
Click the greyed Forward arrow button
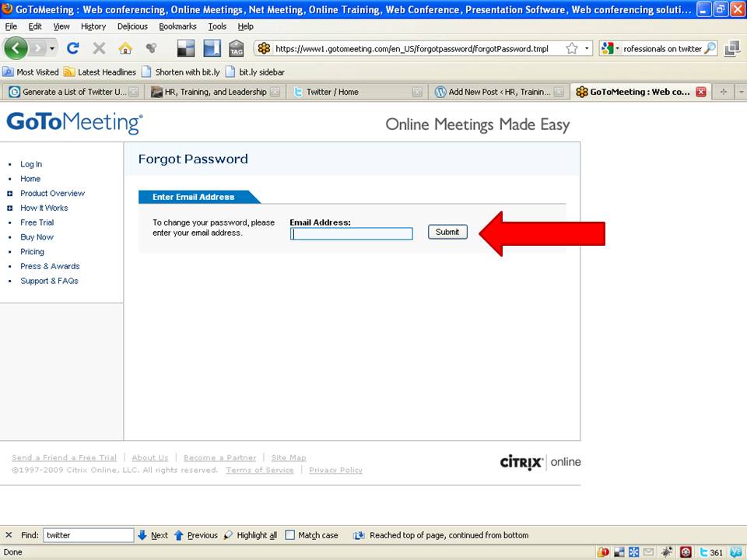tap(37, 48)
